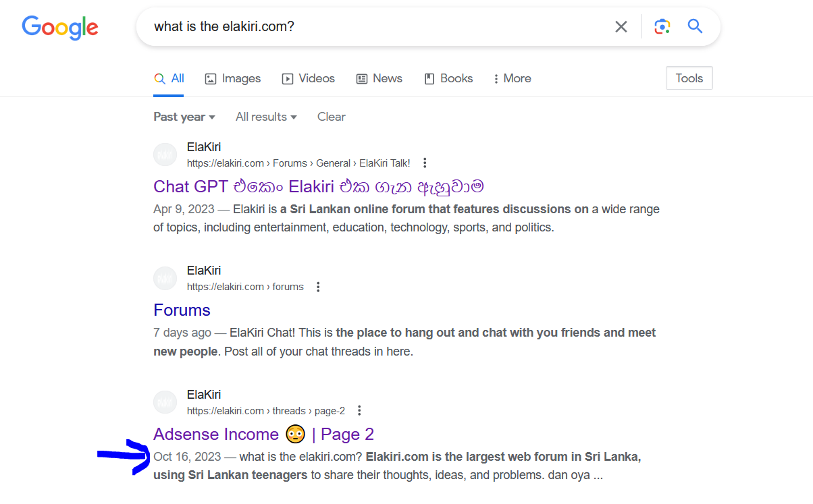Click the Tools button
813x504 pixels.
[689, 78]
